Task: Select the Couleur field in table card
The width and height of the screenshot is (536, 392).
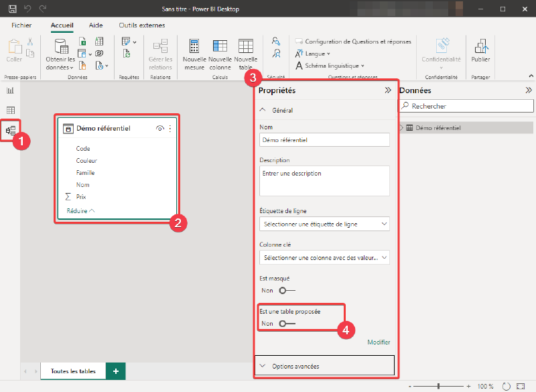Action: coord(86,161)
